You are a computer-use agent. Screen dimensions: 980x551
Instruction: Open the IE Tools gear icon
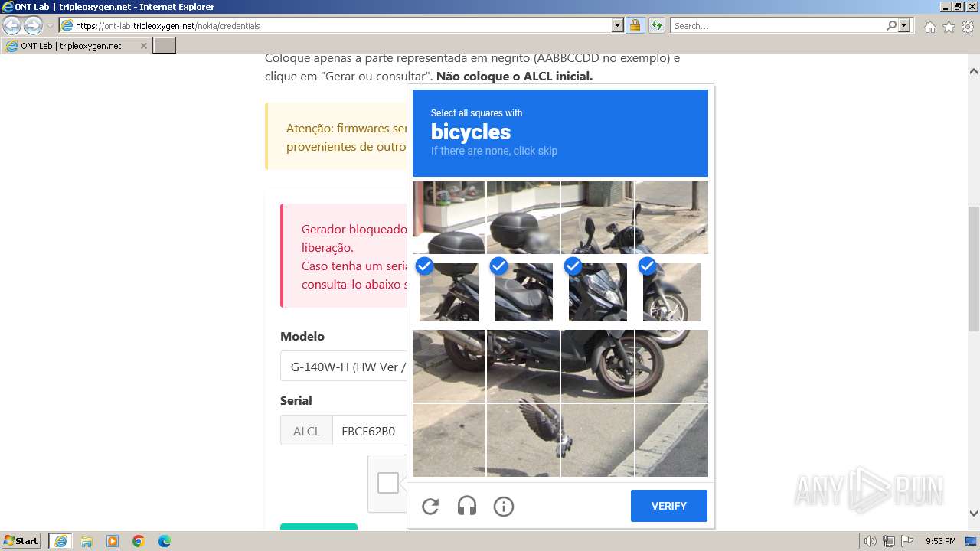click(x=968, y=27)
